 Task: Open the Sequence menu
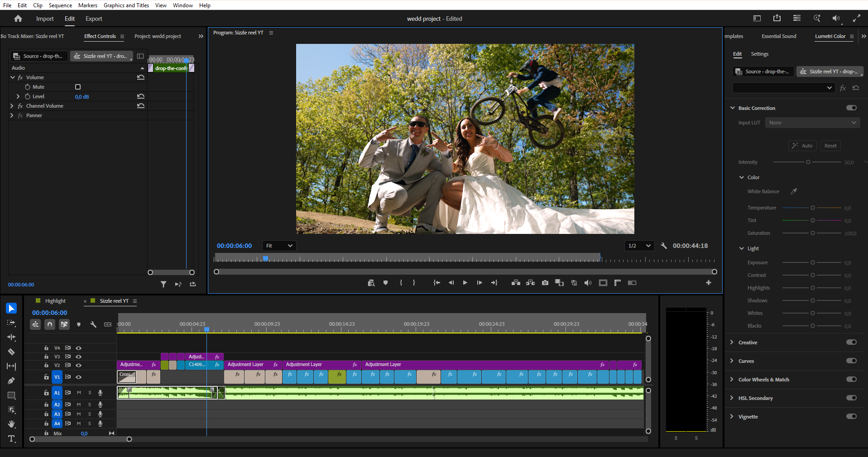click(60, 5)
